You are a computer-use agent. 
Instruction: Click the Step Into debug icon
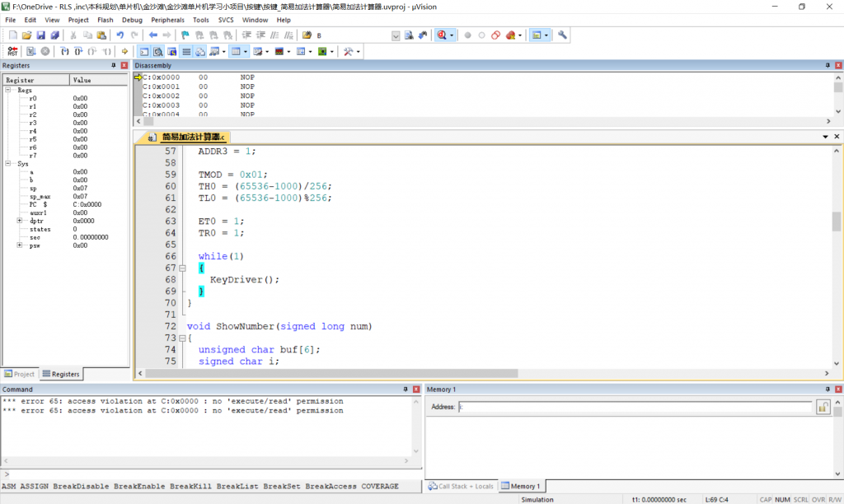click(x=65, y=51)
